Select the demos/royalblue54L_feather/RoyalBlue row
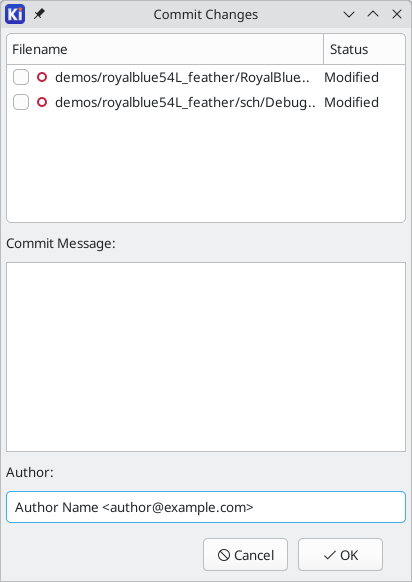This screenshot has height=582, width=412. click(206, 77)
